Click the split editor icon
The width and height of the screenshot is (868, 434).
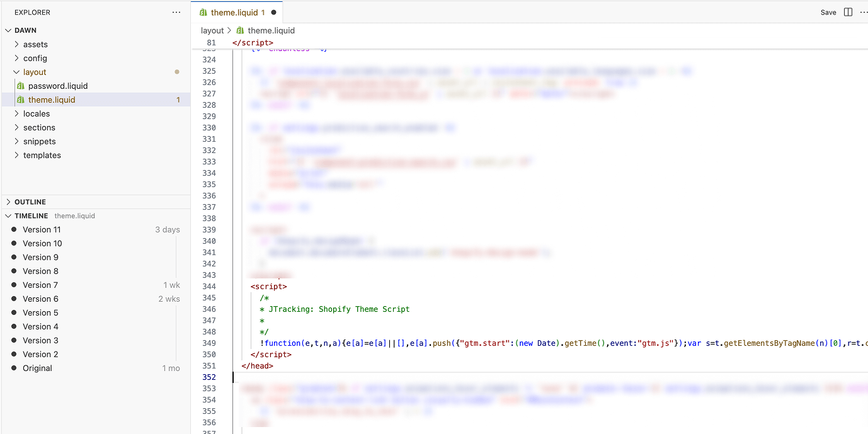[x=848, y=12]
